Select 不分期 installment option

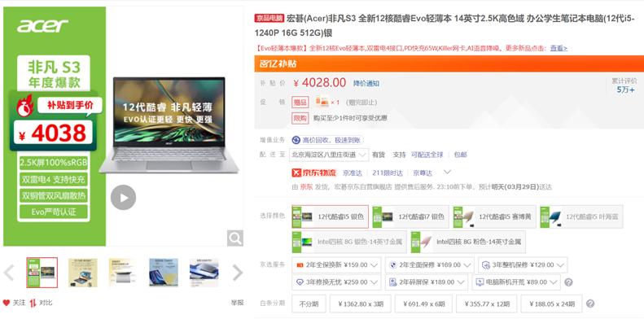[x=309, y=304]
